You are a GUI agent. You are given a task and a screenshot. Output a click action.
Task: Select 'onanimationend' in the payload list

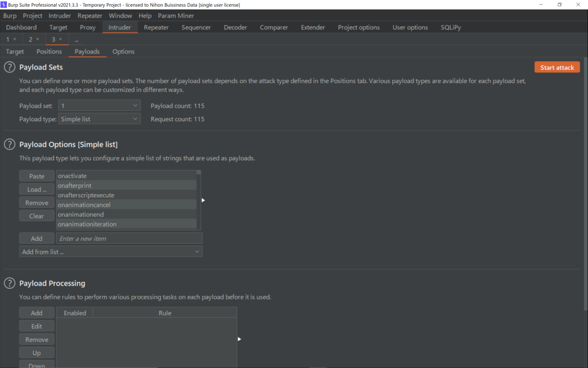point(126,214)
